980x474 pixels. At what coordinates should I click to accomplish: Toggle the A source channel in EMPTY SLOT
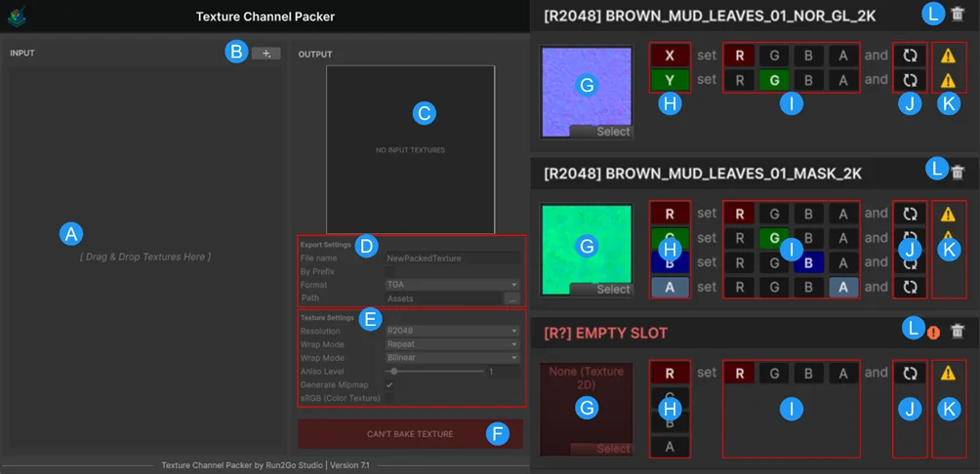point(670,446)
